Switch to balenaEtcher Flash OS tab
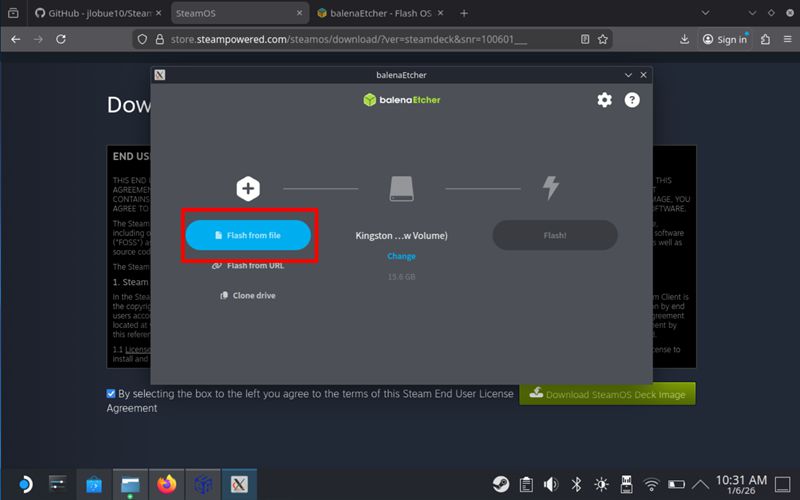Viewport: 800px width, 500px height. click(380, 13)
